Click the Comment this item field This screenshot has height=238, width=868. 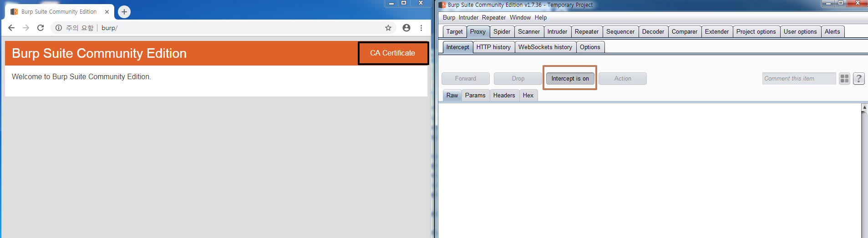click(799, 79)
